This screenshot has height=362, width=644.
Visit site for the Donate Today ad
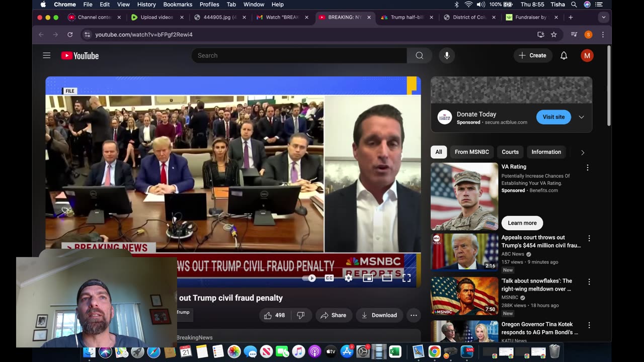point(553,117)
